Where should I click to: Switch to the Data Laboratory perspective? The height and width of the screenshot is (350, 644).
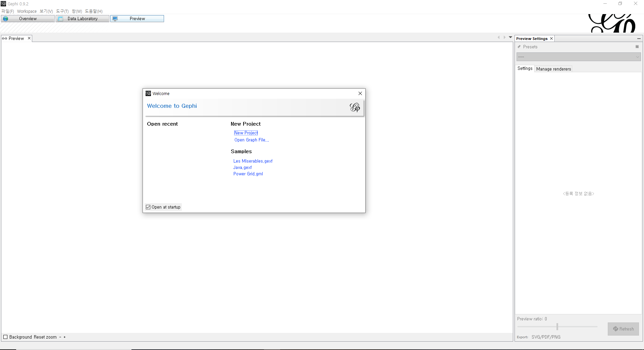[x=83, y=19]
